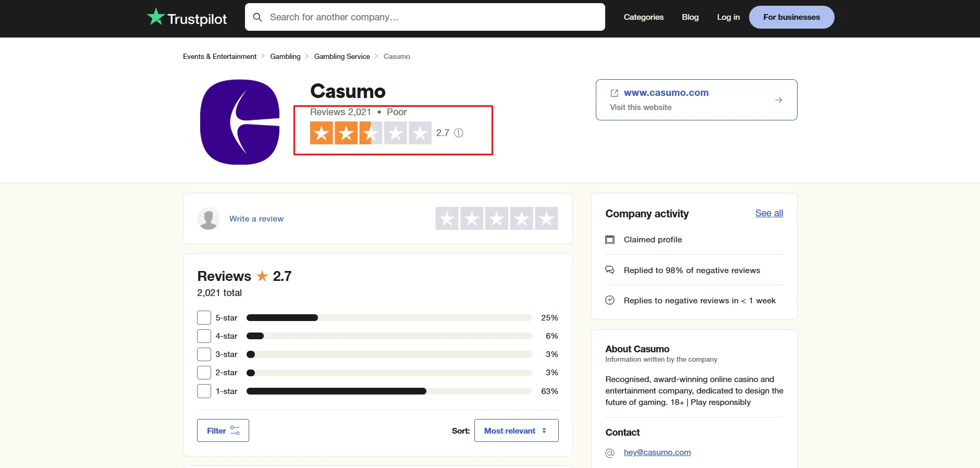
Task: Click the Visit this website text
Action: click(x=641, y=107)
